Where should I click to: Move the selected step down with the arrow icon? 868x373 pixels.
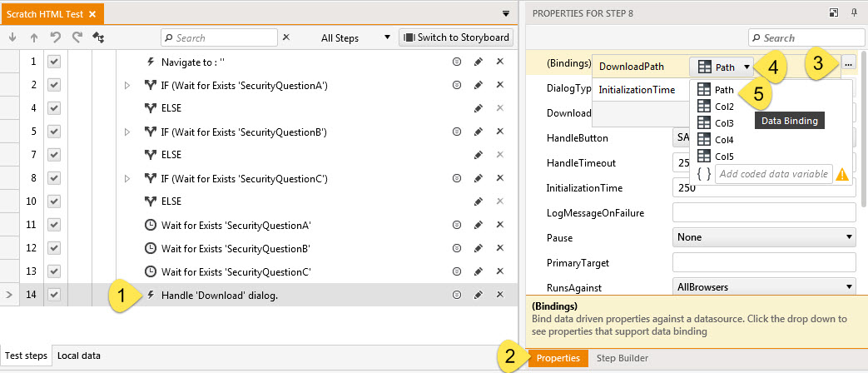[12, 37]
